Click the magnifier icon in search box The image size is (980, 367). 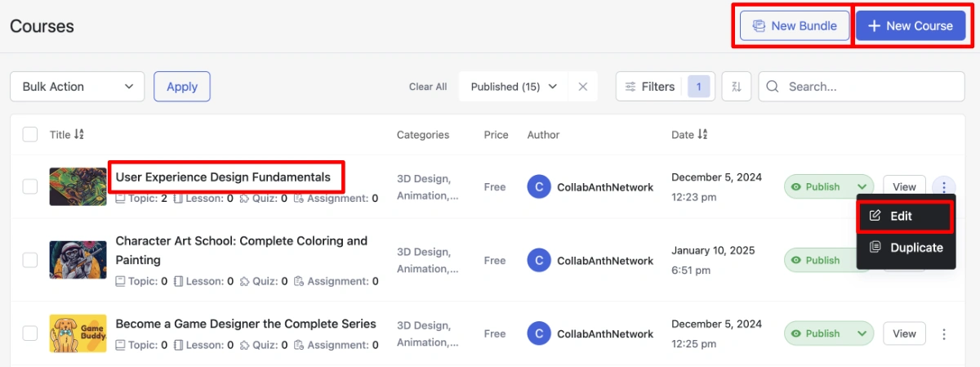coord(773,87)
